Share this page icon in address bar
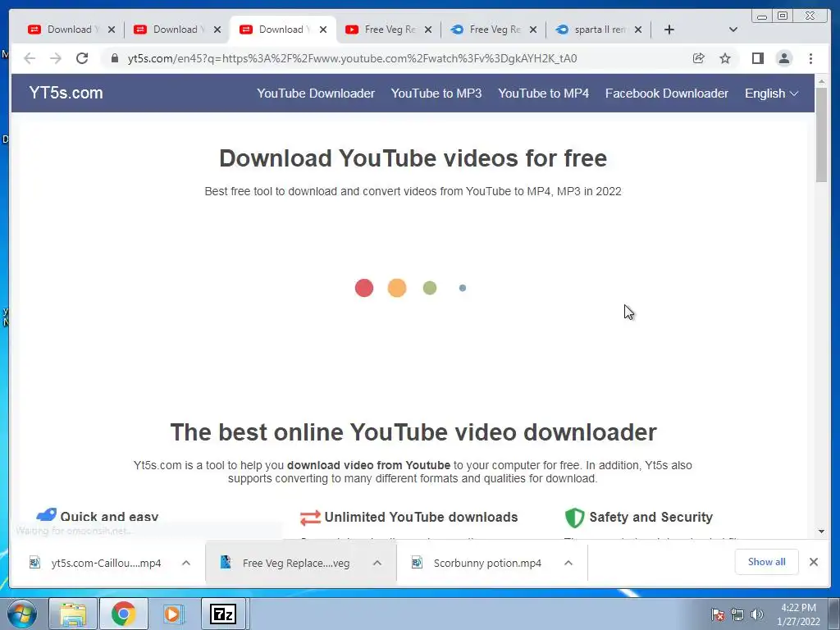Screen dimensions: 840x630 (699, 58)
